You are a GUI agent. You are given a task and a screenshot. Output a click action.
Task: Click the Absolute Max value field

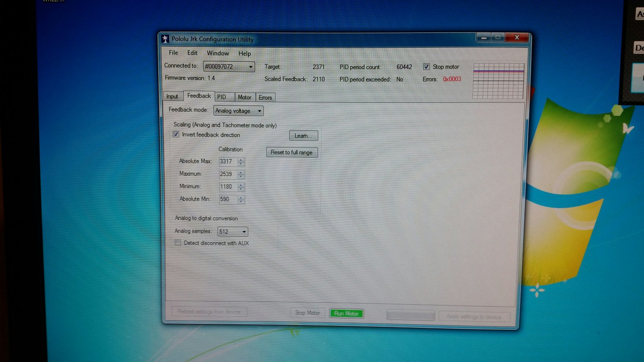tap(227, 161)
